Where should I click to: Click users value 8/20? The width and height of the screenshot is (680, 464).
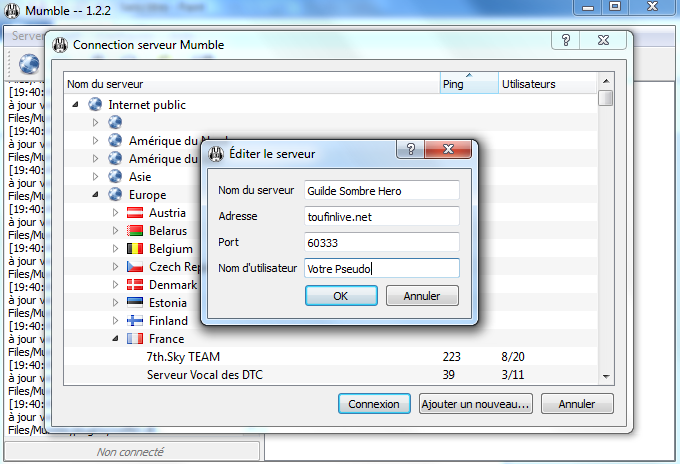coord(513,356)
